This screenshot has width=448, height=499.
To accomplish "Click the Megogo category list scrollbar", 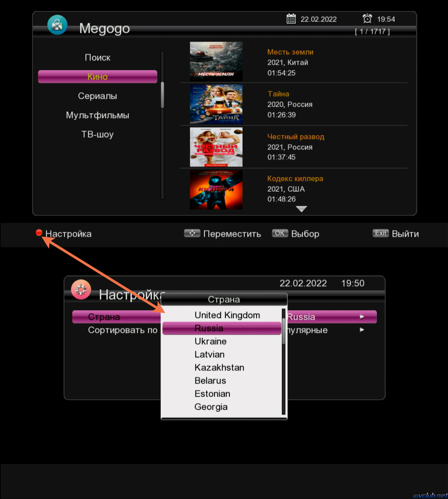I will 162,125.
